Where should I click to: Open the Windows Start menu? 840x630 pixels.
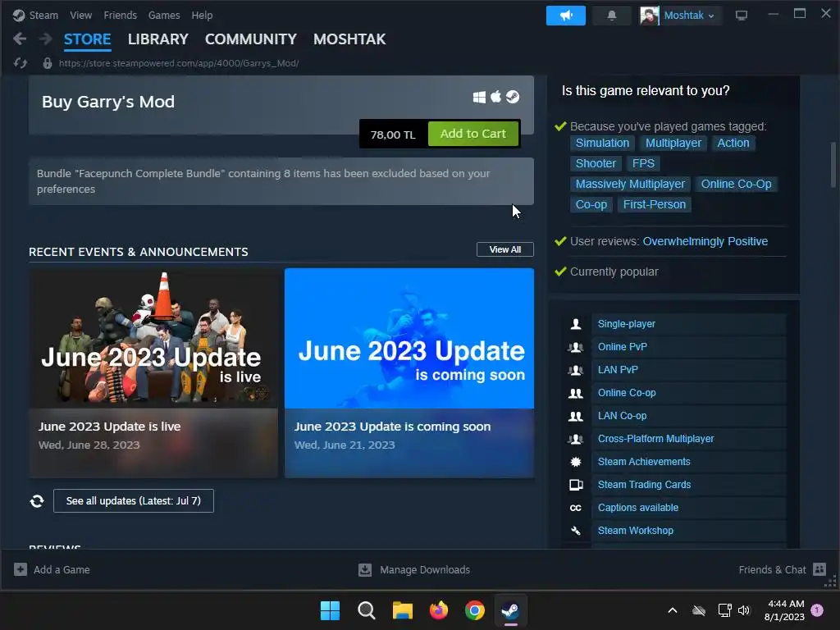click(330, 610)
